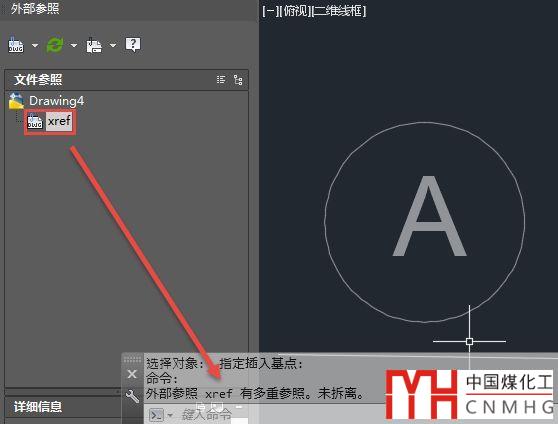Click the Attach DWG icon
The width and height of the screenshot is (558, 424).
point(16,45)
